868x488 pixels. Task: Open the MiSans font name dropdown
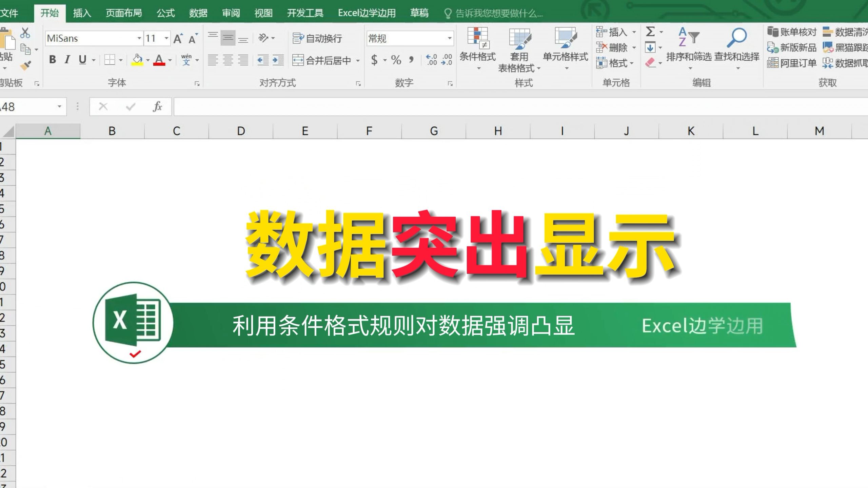[x=139, y=38]
